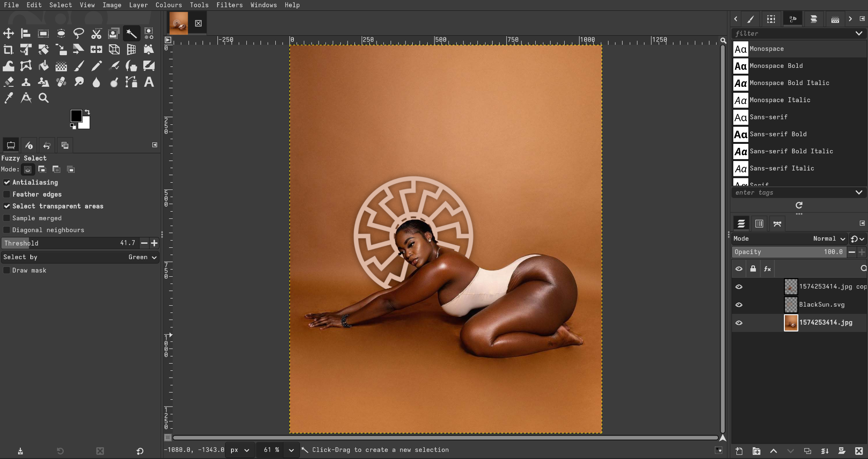The height and width of the screenshot is (459, 868).
Task: Select the Text tool
Action: [x=149, y=82]
